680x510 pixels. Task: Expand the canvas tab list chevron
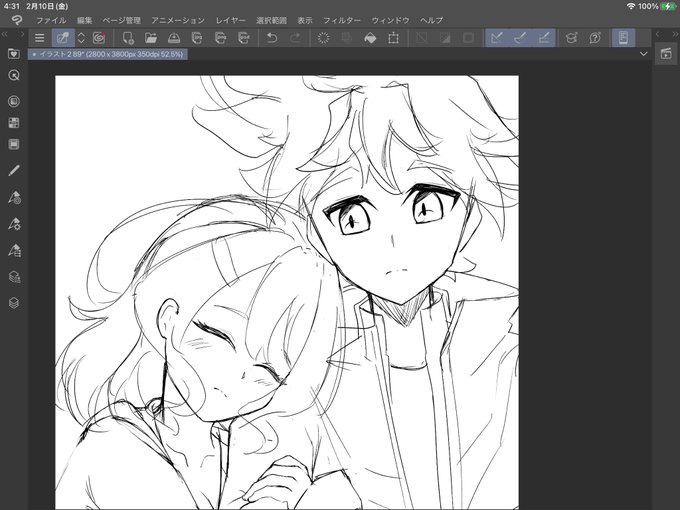pos(644,54)
